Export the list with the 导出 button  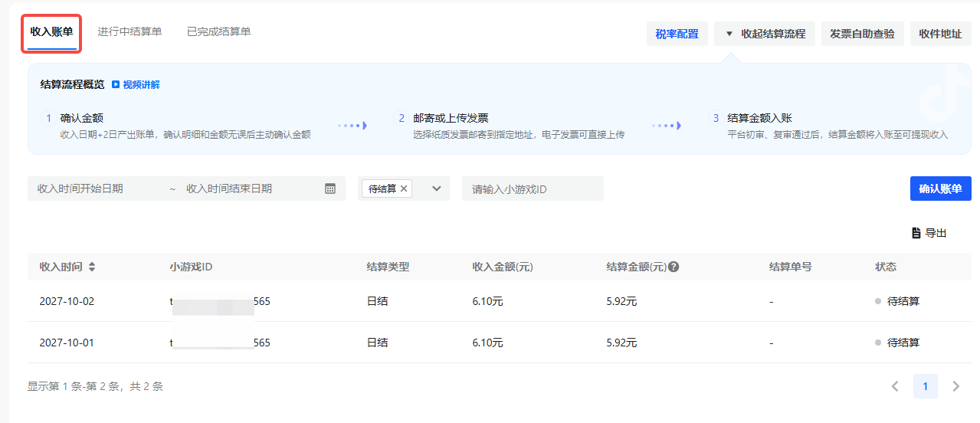[x=929, y=233]
